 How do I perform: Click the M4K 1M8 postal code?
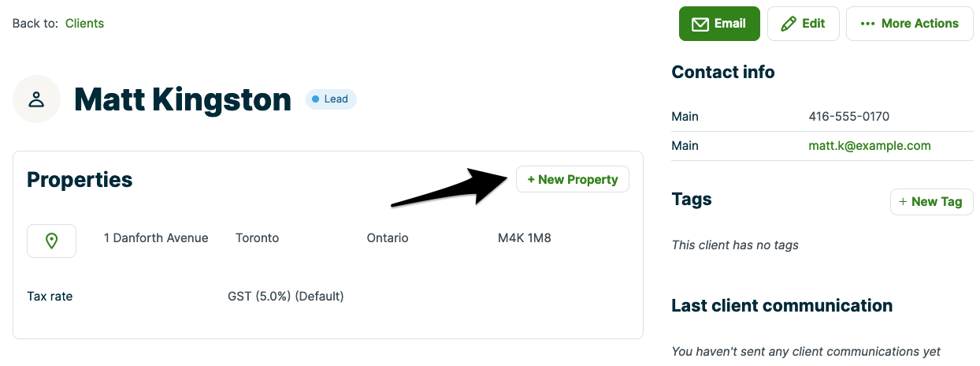point(525,237)
